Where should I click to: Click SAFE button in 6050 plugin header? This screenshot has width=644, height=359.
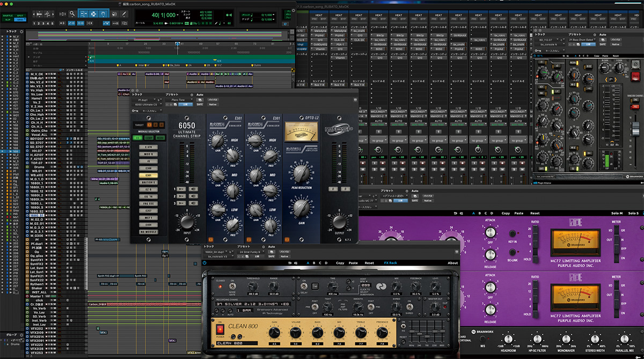(200, 104)
